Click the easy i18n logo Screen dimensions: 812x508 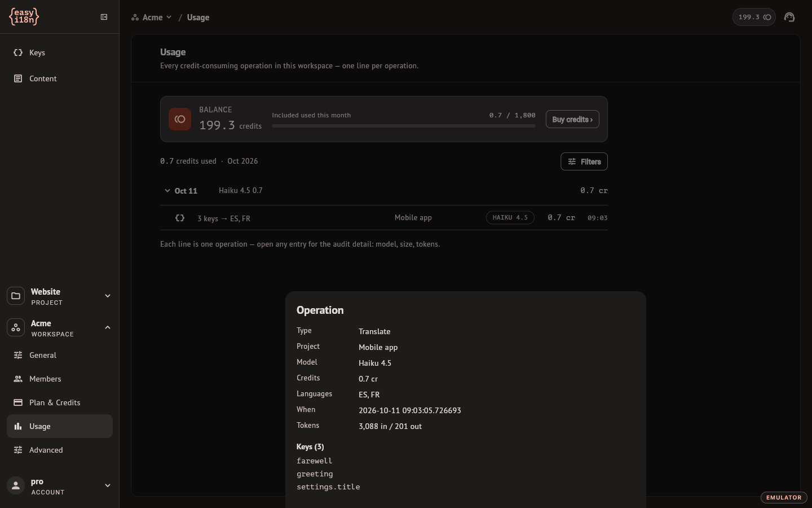(24, 17)
